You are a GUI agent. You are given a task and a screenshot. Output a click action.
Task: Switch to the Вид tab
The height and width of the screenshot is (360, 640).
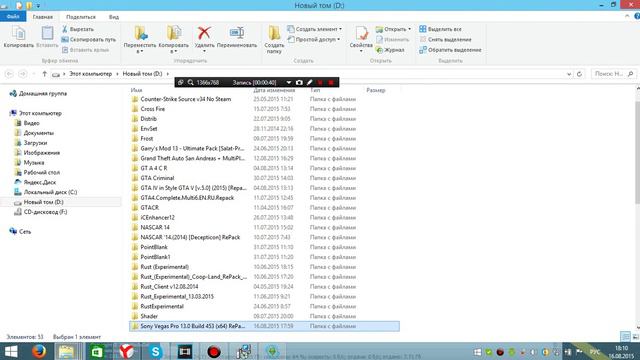113,17
